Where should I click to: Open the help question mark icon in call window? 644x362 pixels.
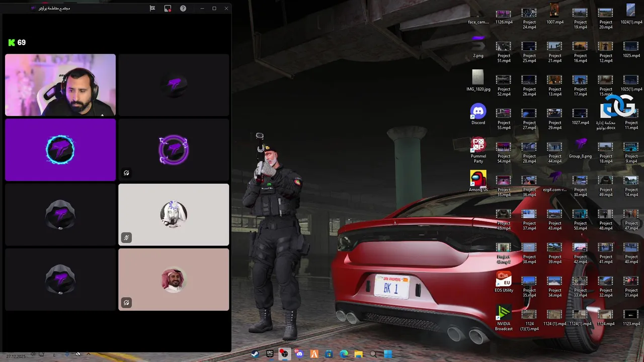(x=183, y=8)
